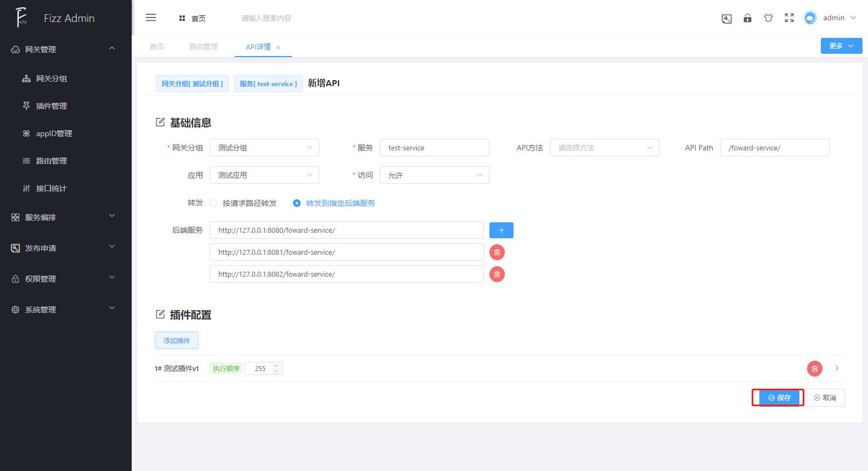
Task: Decrease the 执行顺序 value with the down arrow
Action: (x=276, y=371)
